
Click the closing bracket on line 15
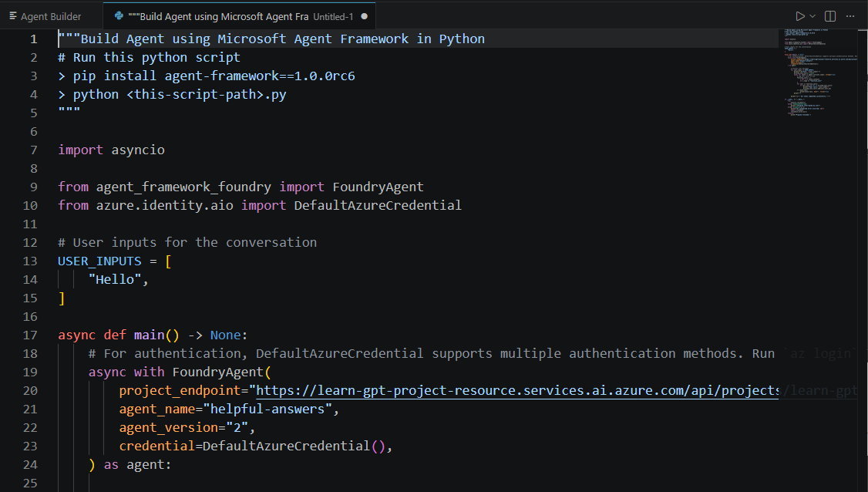(62, 298)
